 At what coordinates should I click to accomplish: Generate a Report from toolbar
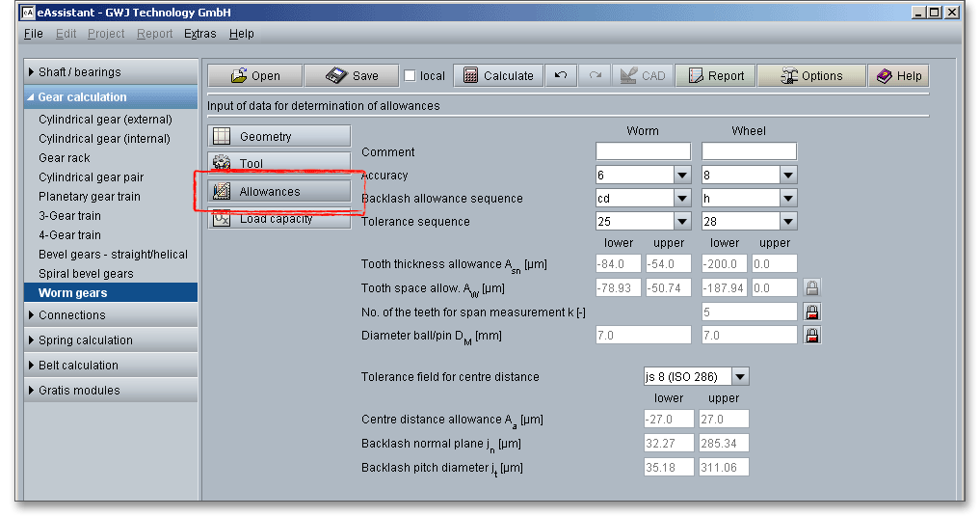pos(715,76)
